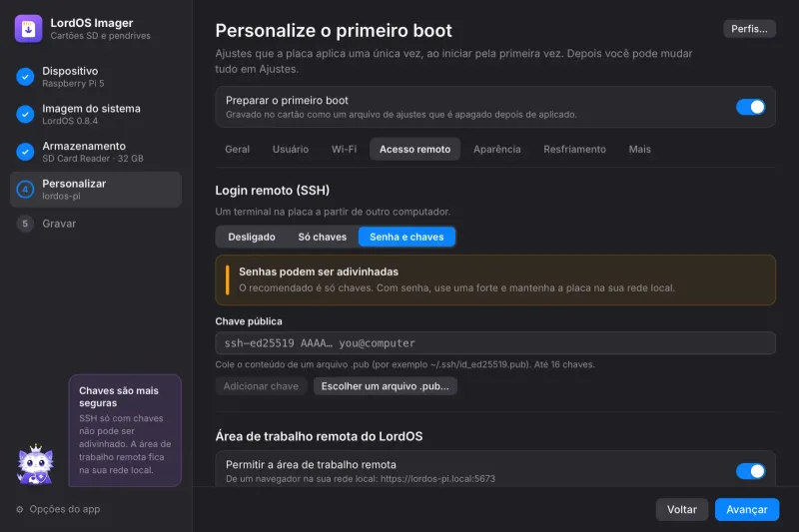Click Escolher um arquivo .pub... button
The width and height of the screenshot is (799, 532).
[x=386, y=386]
